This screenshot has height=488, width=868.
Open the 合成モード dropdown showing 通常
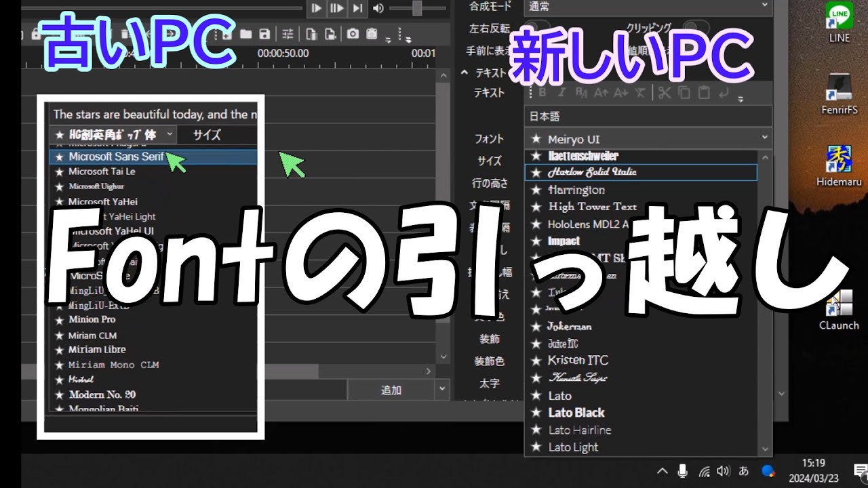[x=648, y=7]
